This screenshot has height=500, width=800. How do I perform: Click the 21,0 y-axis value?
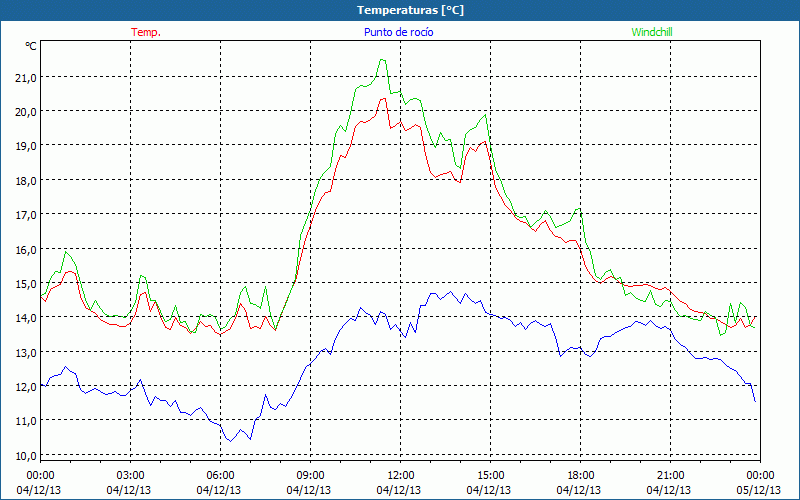(27, 78)
